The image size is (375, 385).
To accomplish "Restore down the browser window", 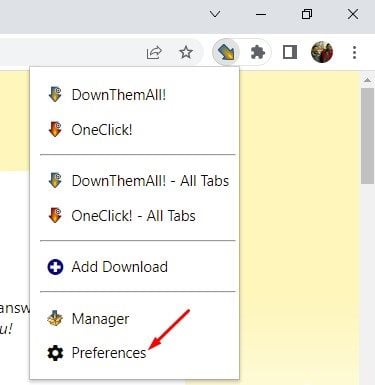I will click(x=307, y=14).
